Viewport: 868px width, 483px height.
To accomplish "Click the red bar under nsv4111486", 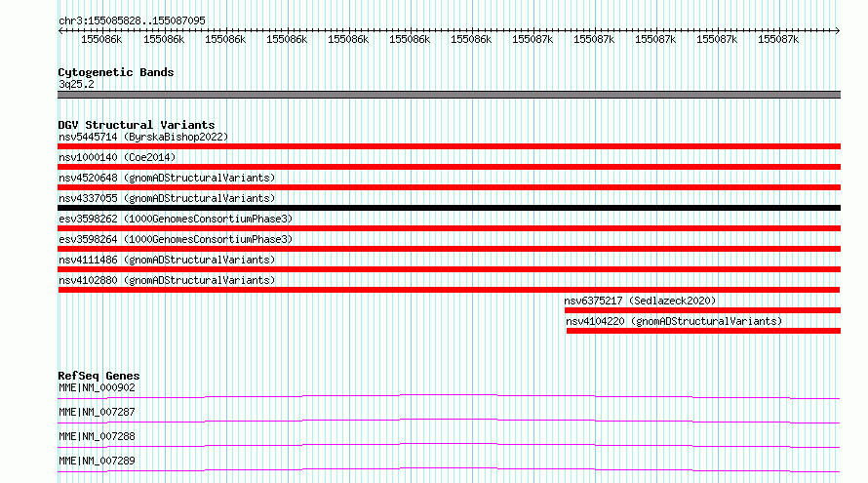I will point(449,269).
